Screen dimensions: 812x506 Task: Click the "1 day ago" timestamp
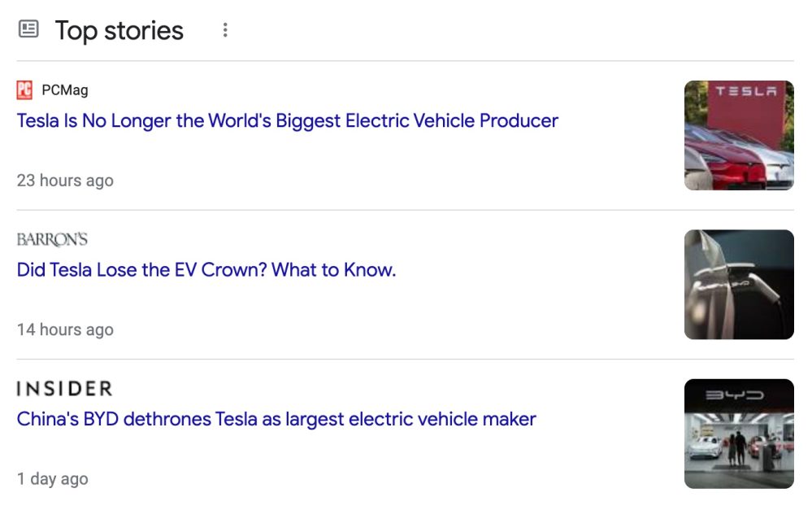[52, 479]
